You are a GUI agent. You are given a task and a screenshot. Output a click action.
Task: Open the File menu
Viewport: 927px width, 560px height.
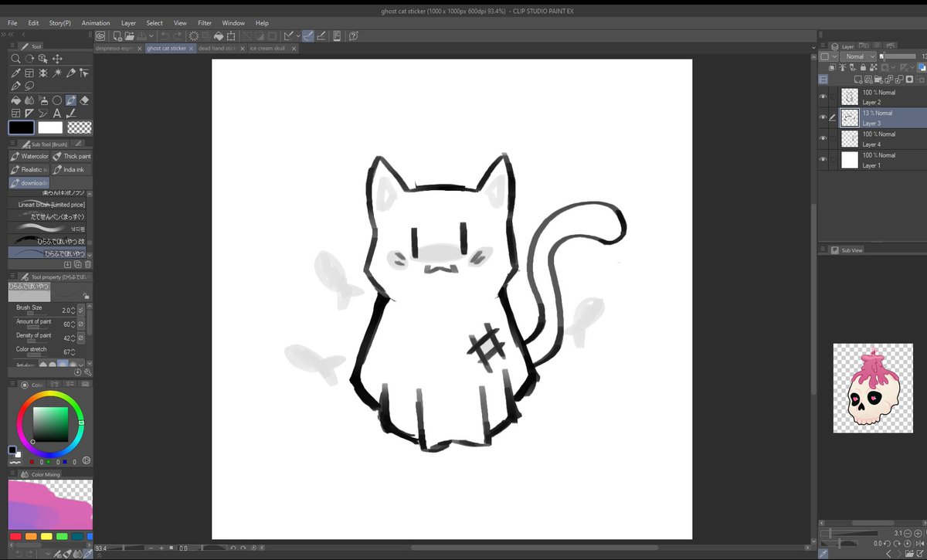12,23
